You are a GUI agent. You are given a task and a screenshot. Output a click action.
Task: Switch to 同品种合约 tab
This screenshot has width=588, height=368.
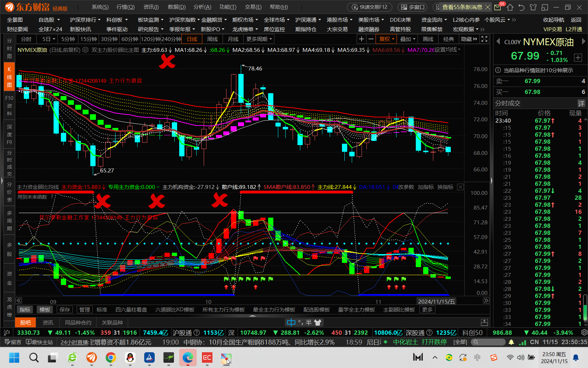point(78,322)
